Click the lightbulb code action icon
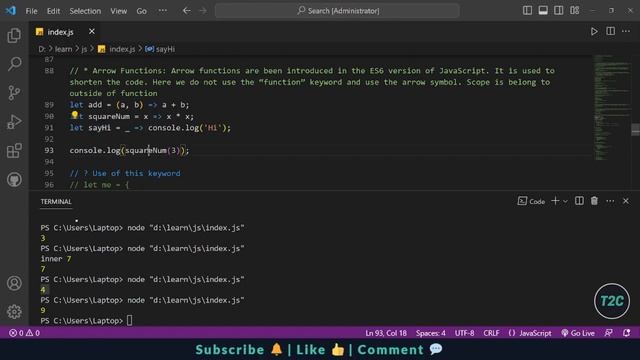 (x=75, y=116)
